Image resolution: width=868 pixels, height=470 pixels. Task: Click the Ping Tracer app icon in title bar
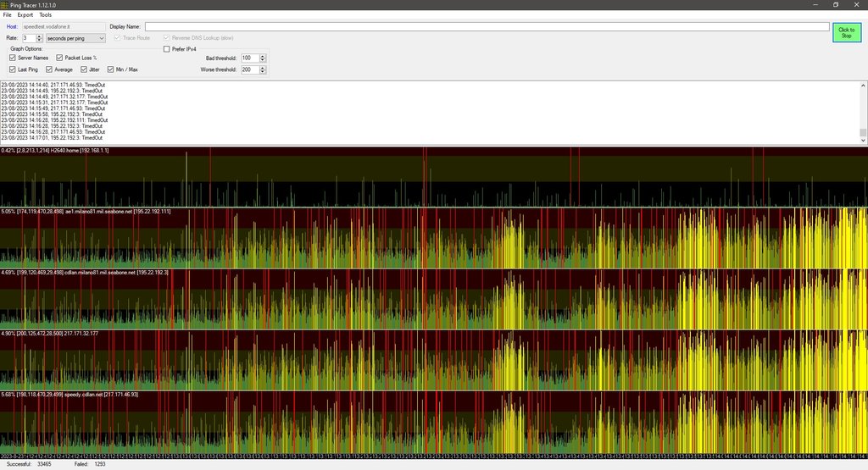(4, 5)
